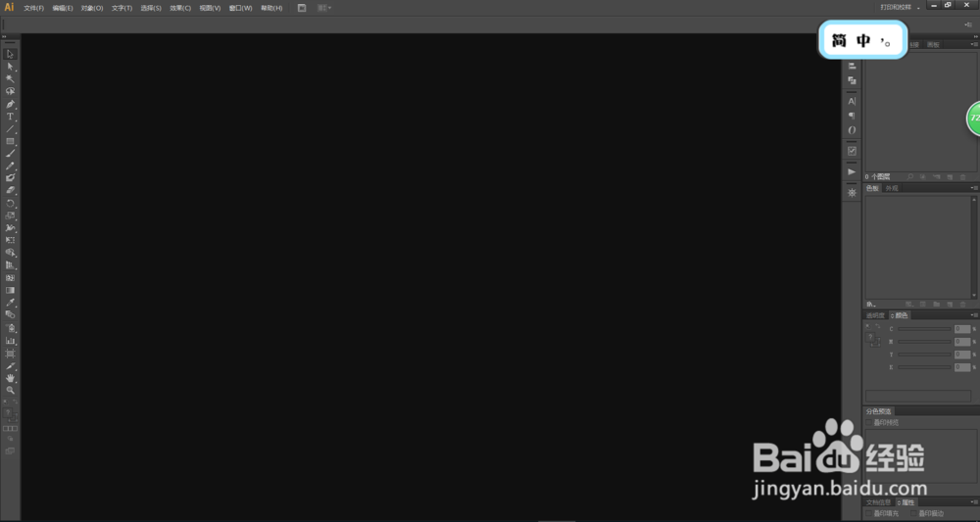Switch to the 文档信息 tab
Image resolution: width=980 pixels, height=522 pixels.
[879, 502]
